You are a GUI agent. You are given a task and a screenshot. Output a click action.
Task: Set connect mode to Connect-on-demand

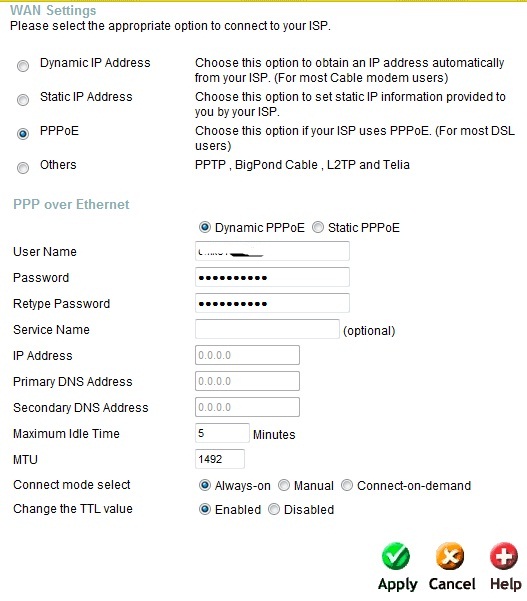pos(347,485)
